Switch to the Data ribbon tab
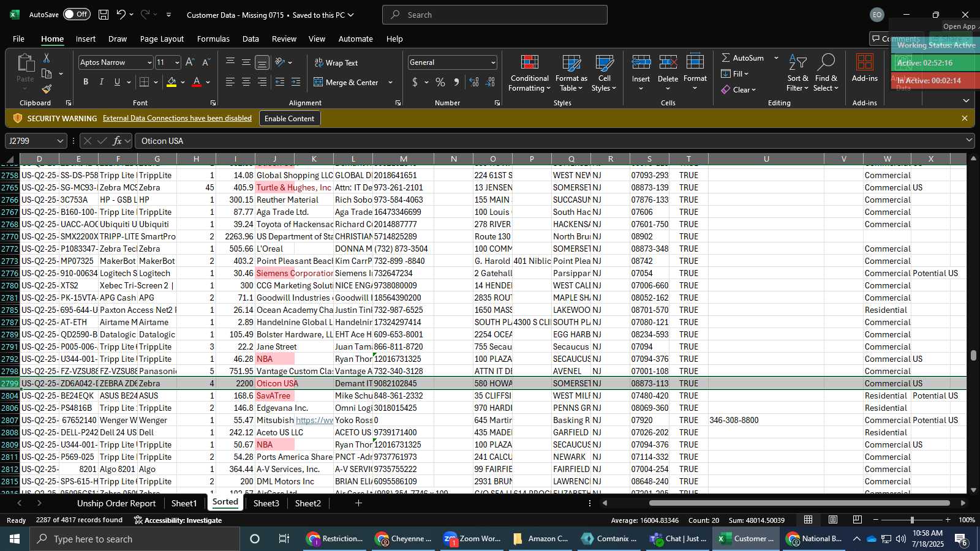This screenshot has height=551, width=980. tap(251, 39)
